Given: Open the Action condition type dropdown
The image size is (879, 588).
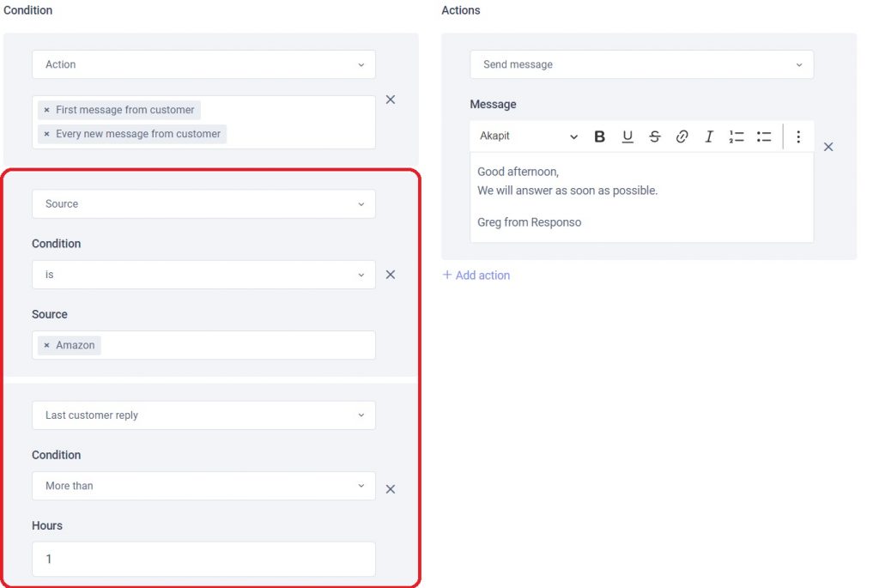Looking at the screenshot, I should tap(203, 64).
